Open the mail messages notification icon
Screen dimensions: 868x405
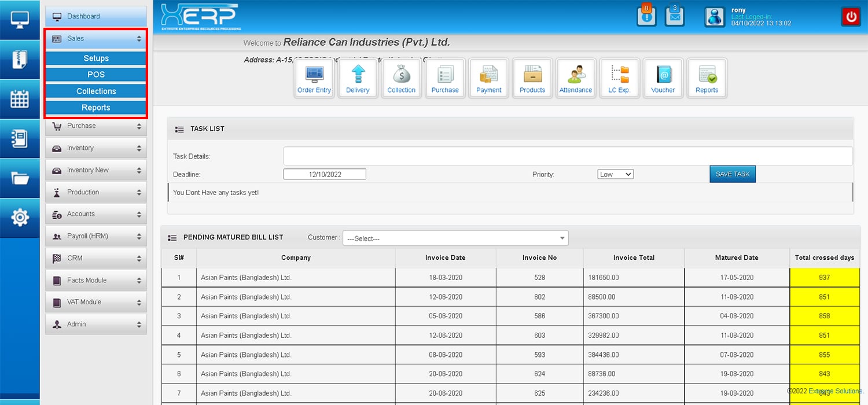click(x=675, y=16)
